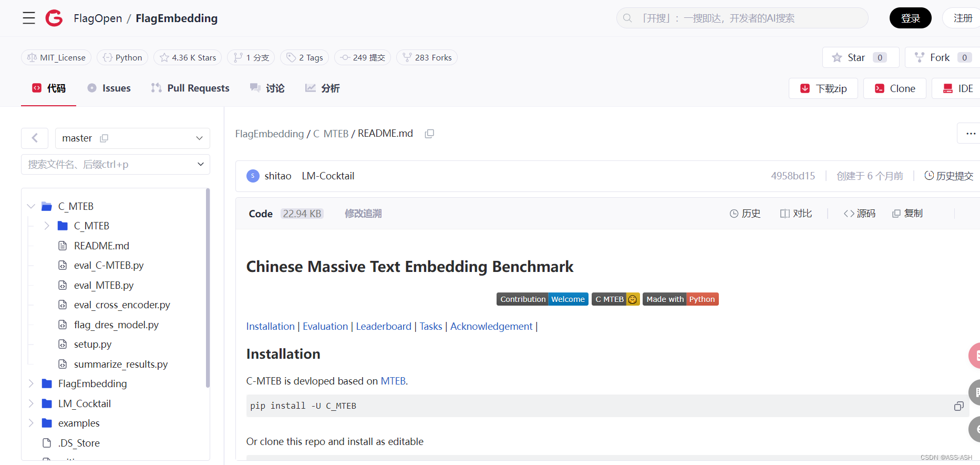Open the hamburger navigation menu

click(29, 18)
